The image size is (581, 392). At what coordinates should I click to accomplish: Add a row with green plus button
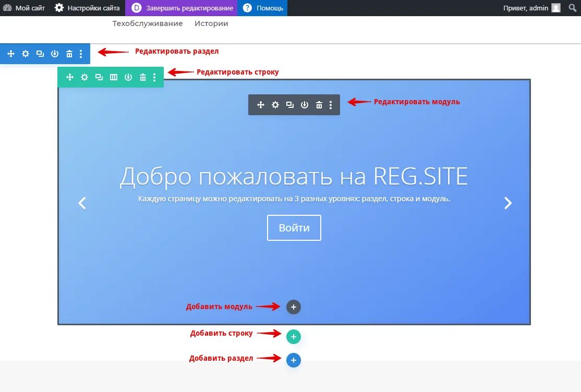[294, 337]
